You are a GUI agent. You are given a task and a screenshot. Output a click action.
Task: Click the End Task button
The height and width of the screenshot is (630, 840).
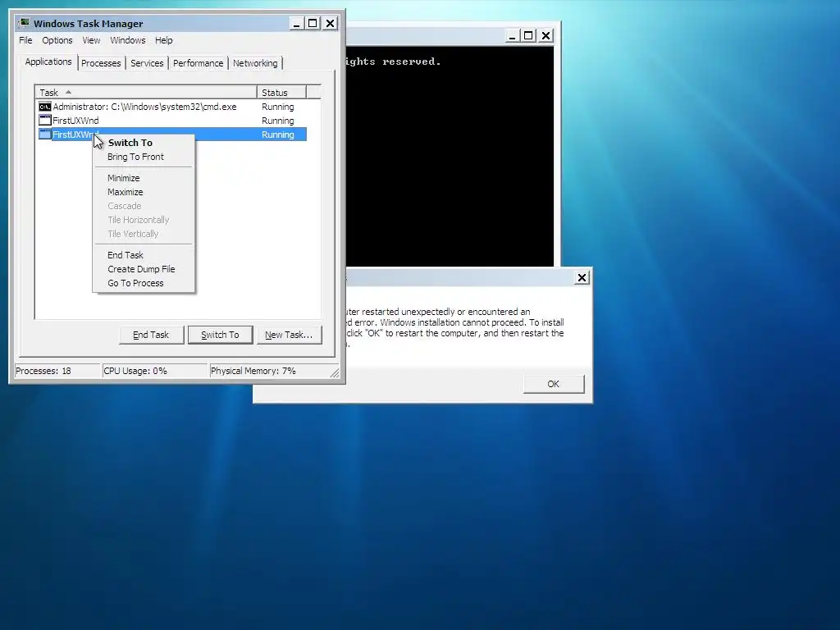coord(151,335)
